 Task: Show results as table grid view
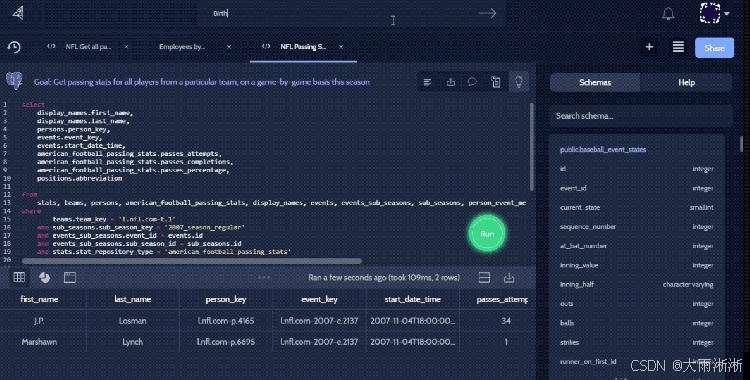pyautogui.click(x=19, y=277)
